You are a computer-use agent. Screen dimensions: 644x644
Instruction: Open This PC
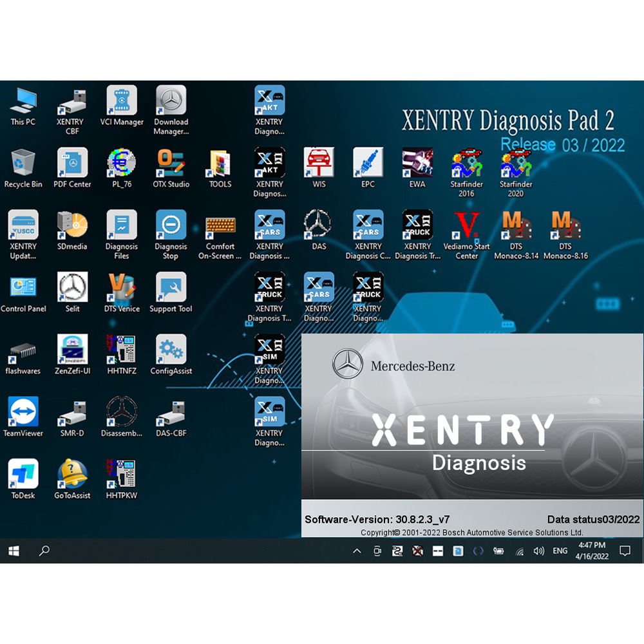coord(23,106)
